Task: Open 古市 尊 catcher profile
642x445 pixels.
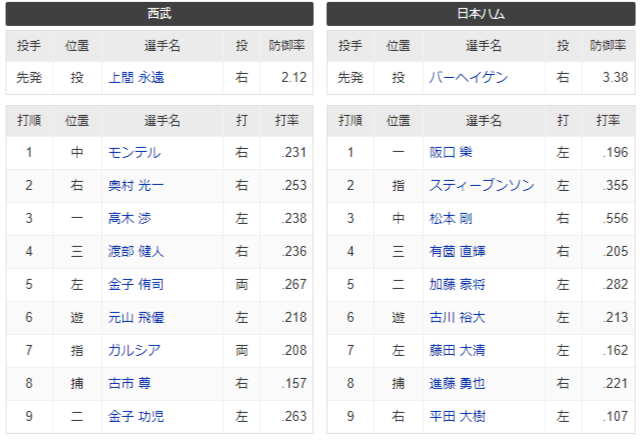Action: [129, 383]
